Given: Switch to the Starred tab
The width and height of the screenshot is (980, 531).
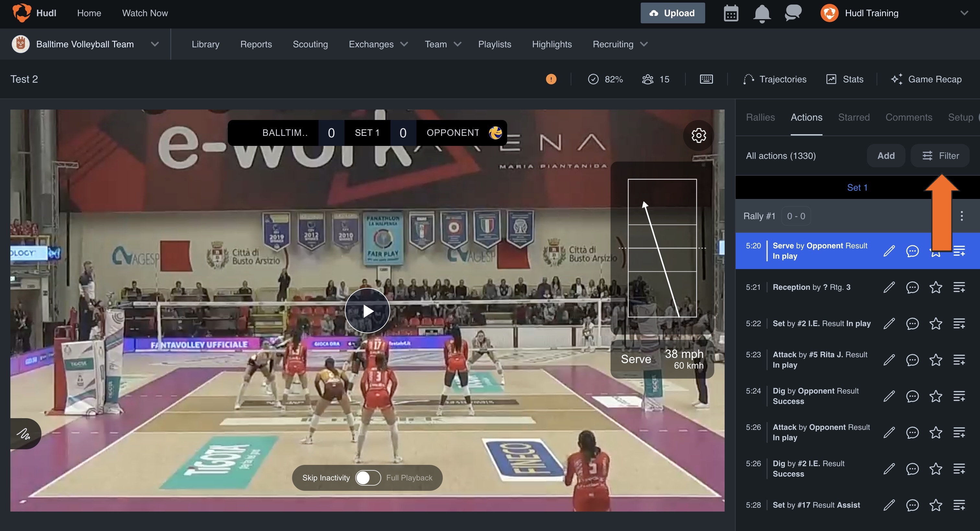Looking at the screenshot, I should (x=854, y=117).
